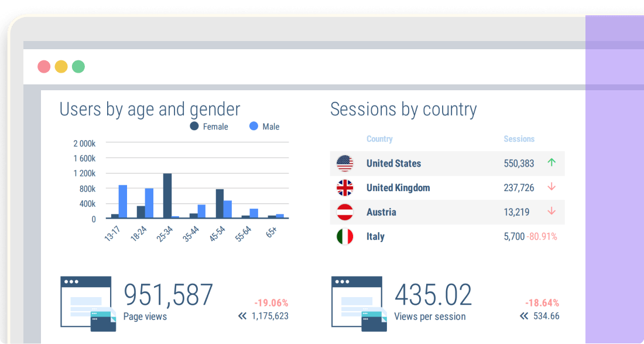The width and height of the screenshot is (644, 344).
Task: Click the dark navy Female color dot
Action: [193, 126]
